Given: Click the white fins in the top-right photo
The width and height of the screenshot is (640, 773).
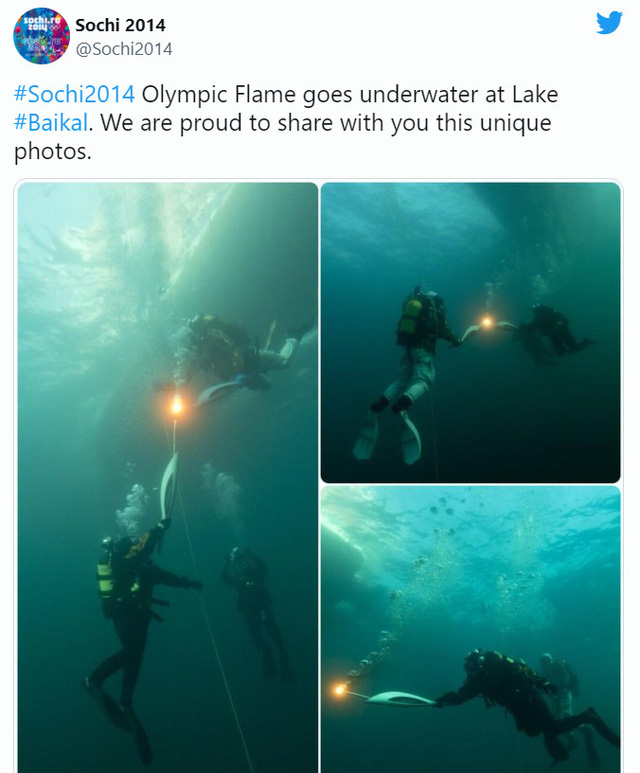Looking at the screenshot, I should click(388, 438).
